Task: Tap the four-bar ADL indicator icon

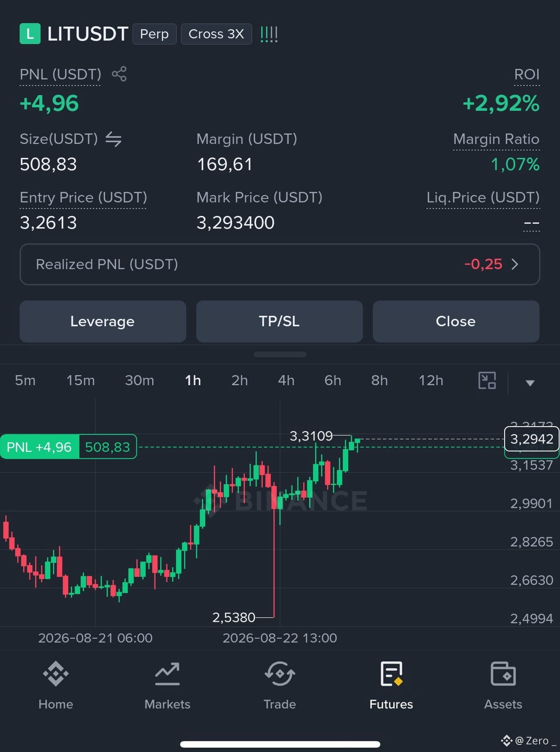Action: (x=269, y=34)
